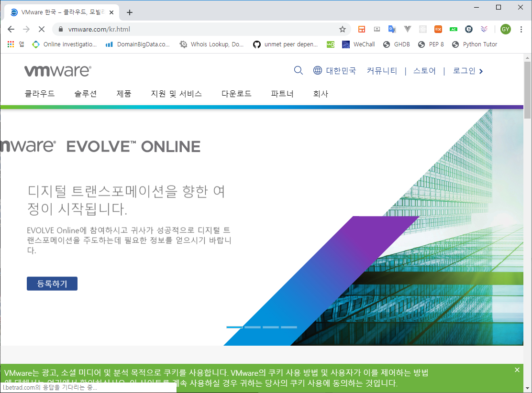Click the scrollbar down arrow
Viewport: 532px width, 393px height.
pos(527,389)
